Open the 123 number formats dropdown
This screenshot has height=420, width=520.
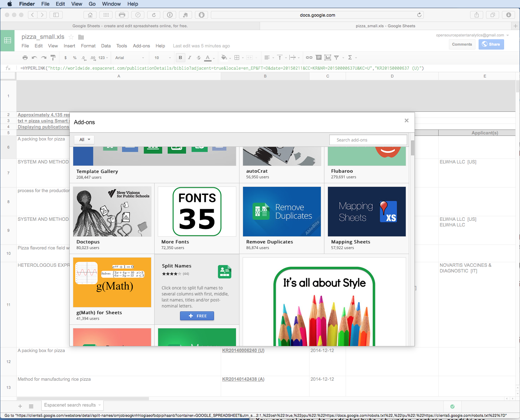pyautogui.click(x=103, y=58)
